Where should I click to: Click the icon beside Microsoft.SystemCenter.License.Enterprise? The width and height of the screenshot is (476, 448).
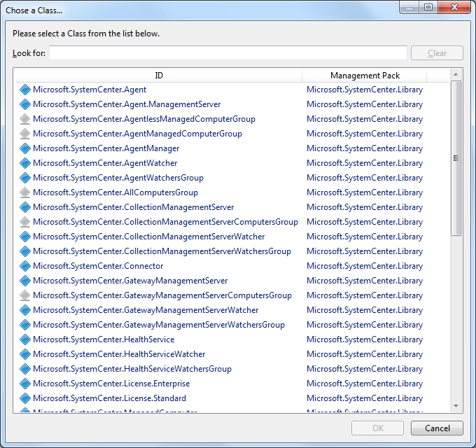click(x=25, y=384)
